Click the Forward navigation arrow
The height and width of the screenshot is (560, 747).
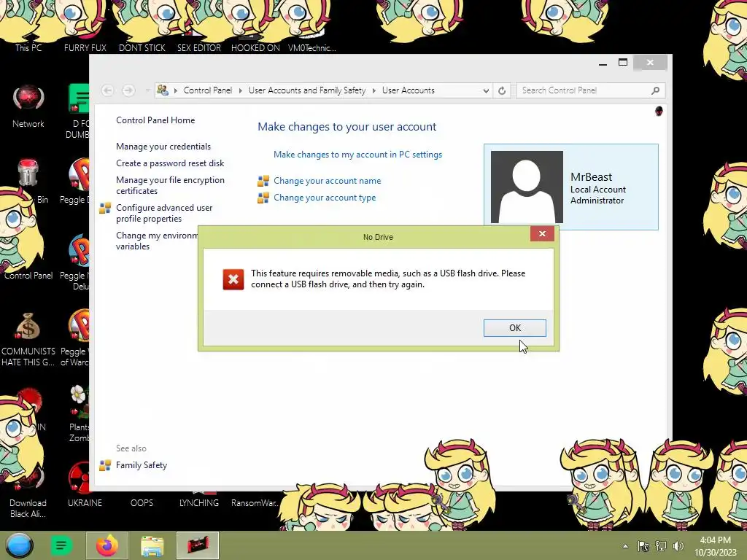128,90
